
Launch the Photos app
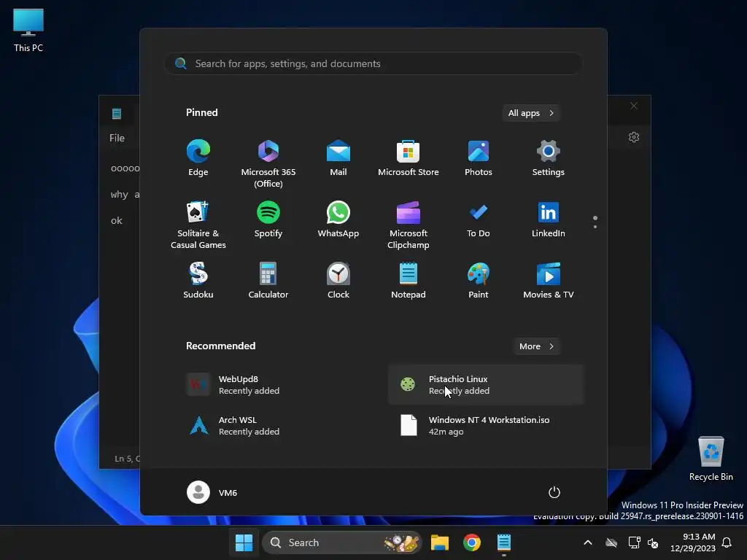479,158
